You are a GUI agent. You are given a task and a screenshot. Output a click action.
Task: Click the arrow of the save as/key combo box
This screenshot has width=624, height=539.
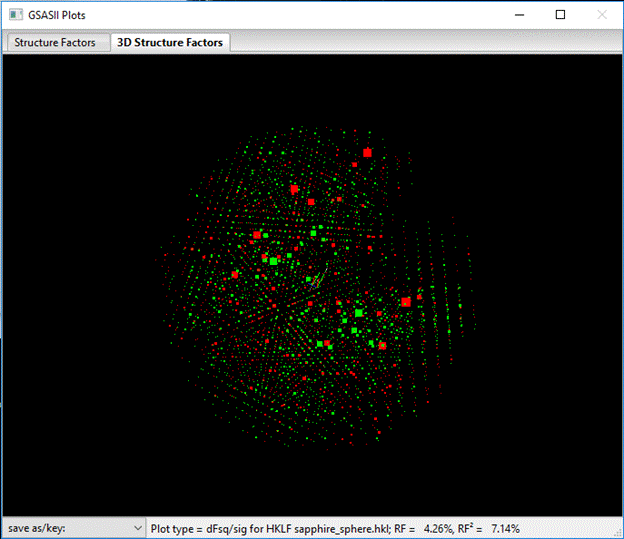tap(137, 528)
